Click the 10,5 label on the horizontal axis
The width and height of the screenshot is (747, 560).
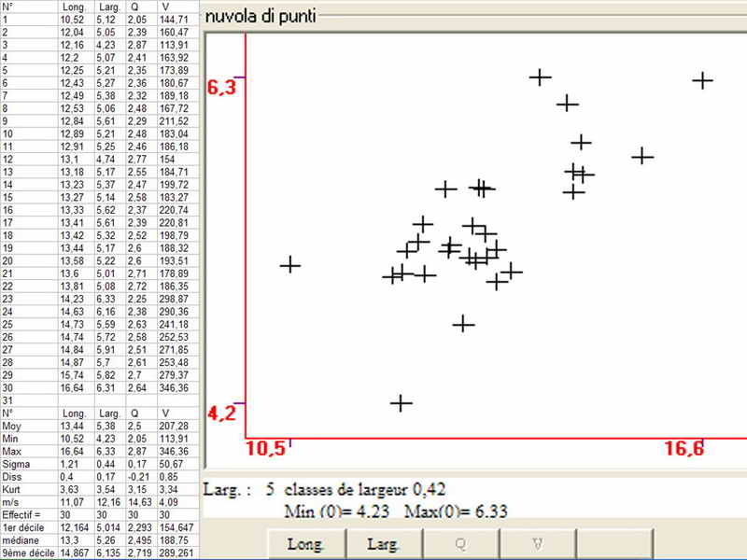(265, 449)
